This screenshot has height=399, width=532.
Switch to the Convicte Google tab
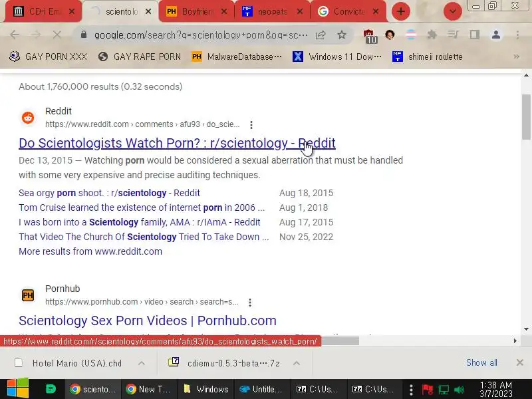(348, 11)
